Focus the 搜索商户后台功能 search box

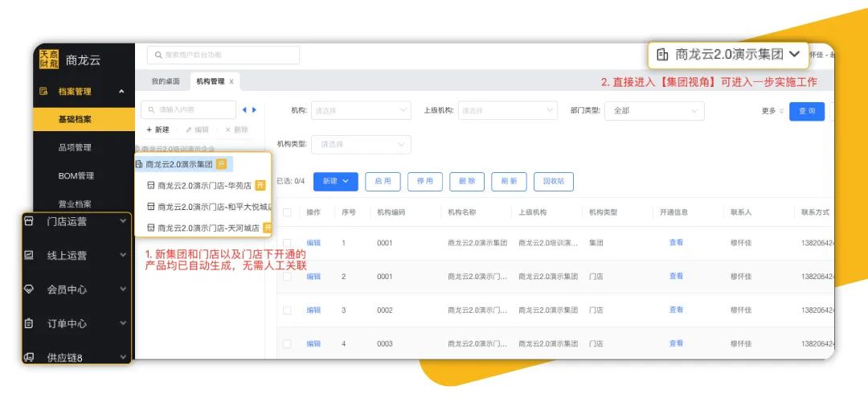(x=223, y=55)
